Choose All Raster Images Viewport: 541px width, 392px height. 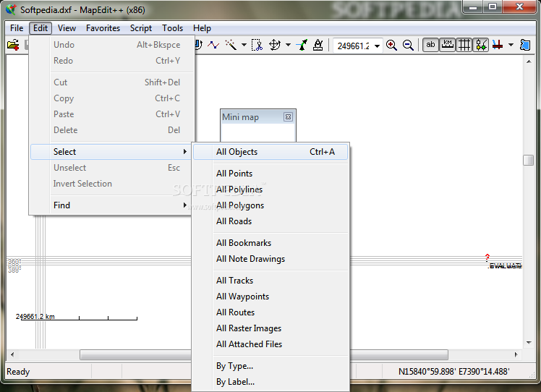(x=270, y=328)
